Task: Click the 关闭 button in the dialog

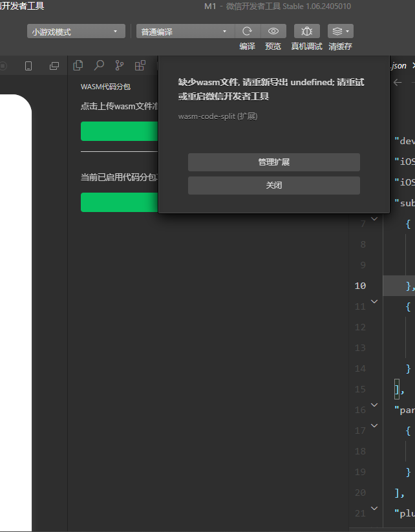Action: point(274,186)
